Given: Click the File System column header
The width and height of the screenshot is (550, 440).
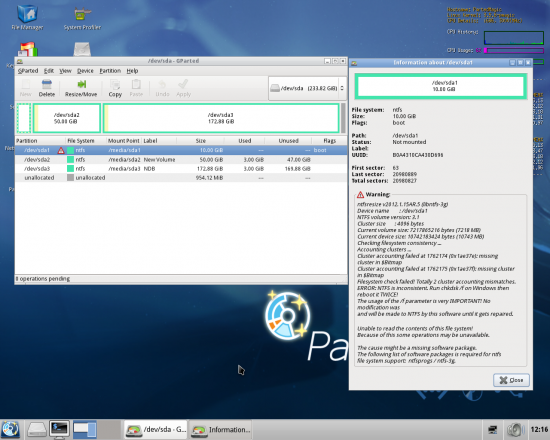Looking at the screenshot, I should 86,141.
